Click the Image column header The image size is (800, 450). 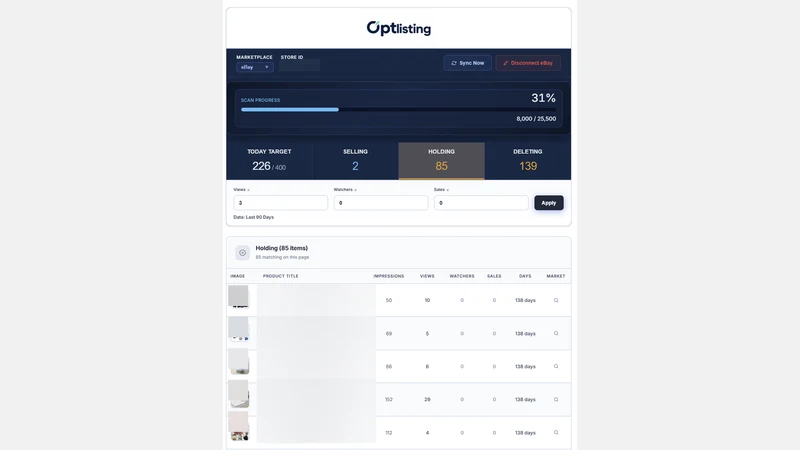pos(237,276)
